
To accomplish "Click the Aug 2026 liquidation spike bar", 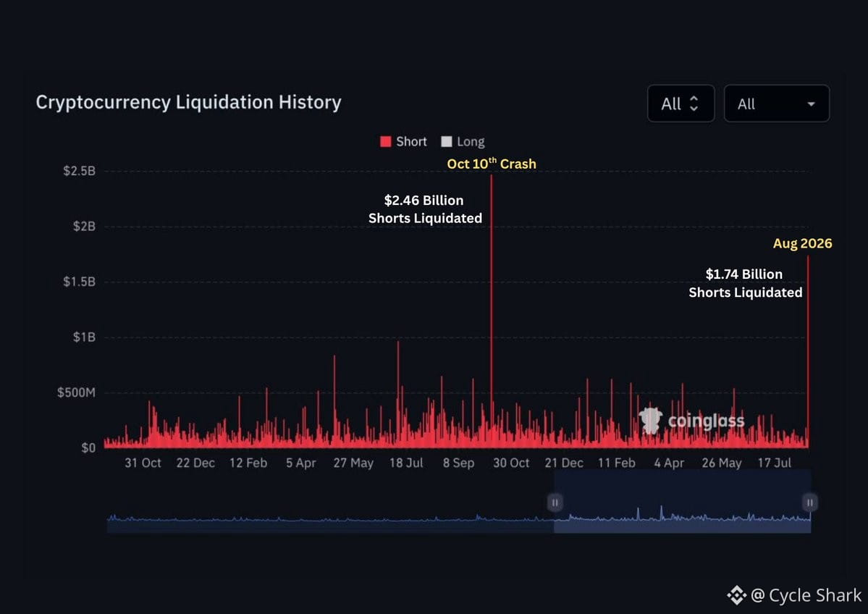I will (808, 352).
